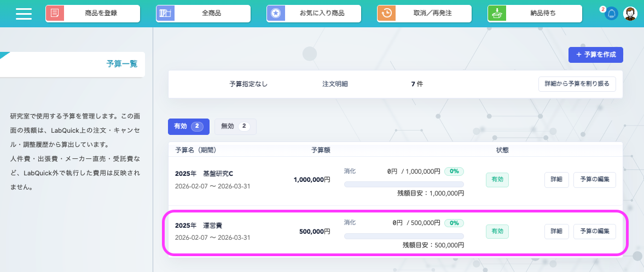Open the hamburger menu icon
This screenshot has width=644, height=272.
click(24, 14)
